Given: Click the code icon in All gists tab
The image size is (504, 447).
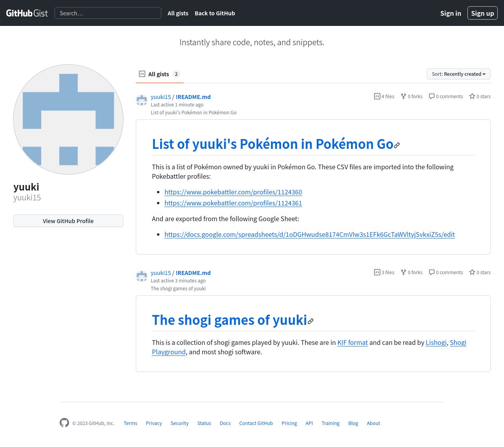Looking at the screenshot, I should coord(142,74).
